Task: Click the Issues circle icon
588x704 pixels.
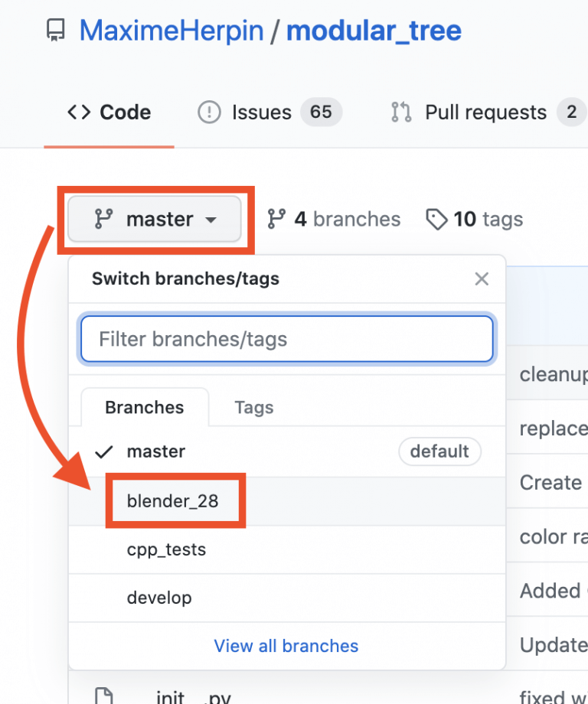Action: [x=209, y=112]
